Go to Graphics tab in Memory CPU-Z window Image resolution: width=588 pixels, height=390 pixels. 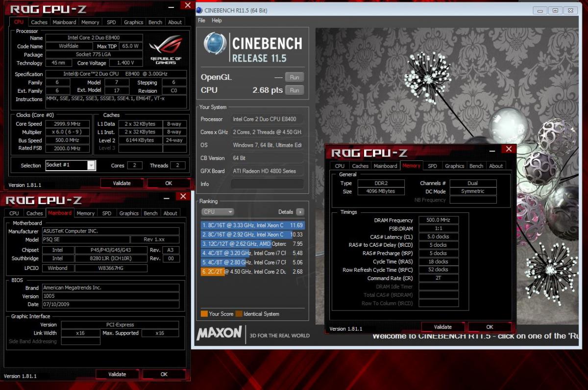pyautogui.click(x=454, y=166)
